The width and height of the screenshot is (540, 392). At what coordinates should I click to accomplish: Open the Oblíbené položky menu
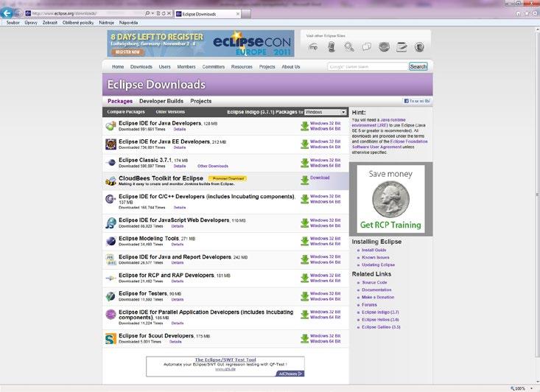coord(78,22)
